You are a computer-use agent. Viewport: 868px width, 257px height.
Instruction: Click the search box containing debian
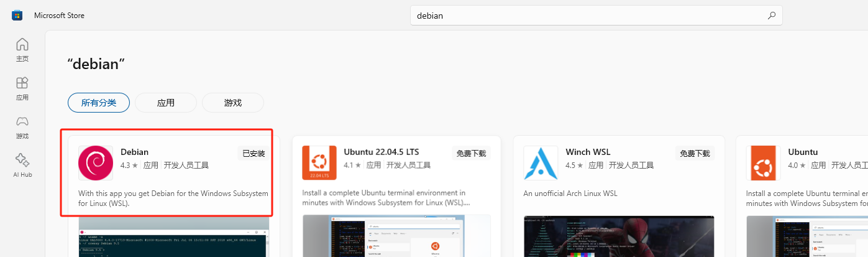click(x=596, y=16)
